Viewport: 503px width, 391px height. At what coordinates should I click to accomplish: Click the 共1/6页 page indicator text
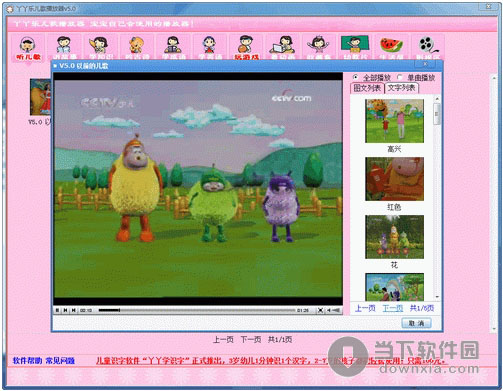tap(422, 308)
